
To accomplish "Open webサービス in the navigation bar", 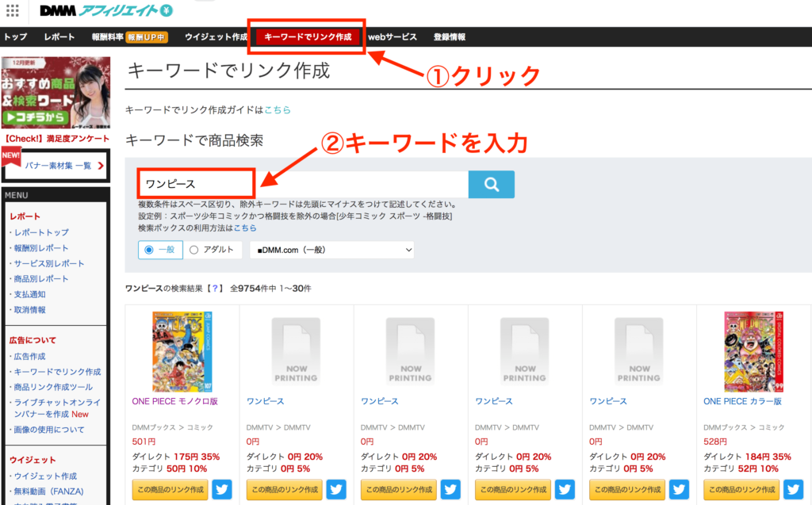I will 392,36.
